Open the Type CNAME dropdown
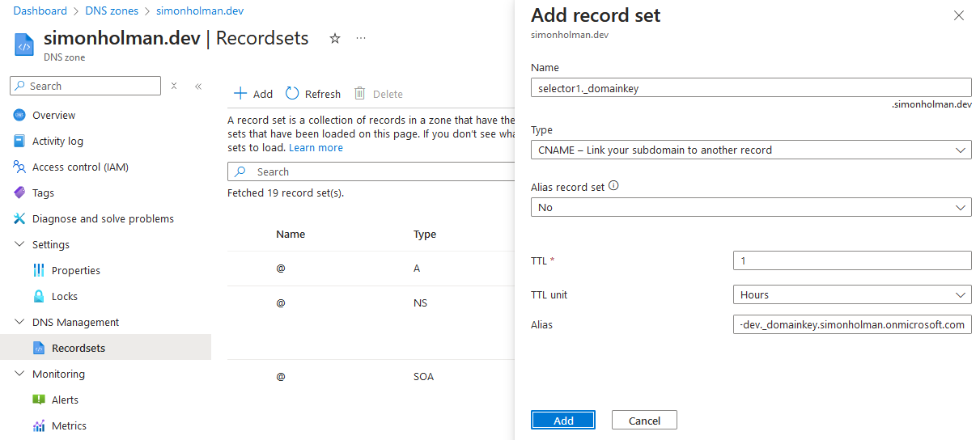The image size is (980, 440). coord(751,150)
